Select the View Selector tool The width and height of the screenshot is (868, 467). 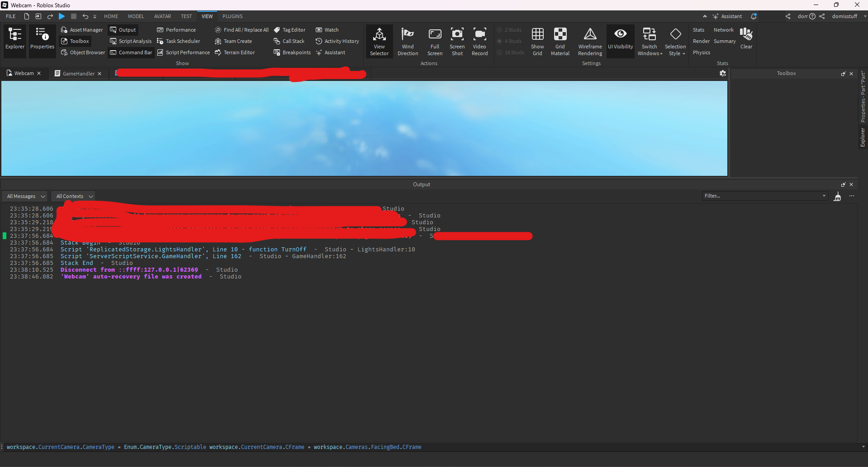379,41
